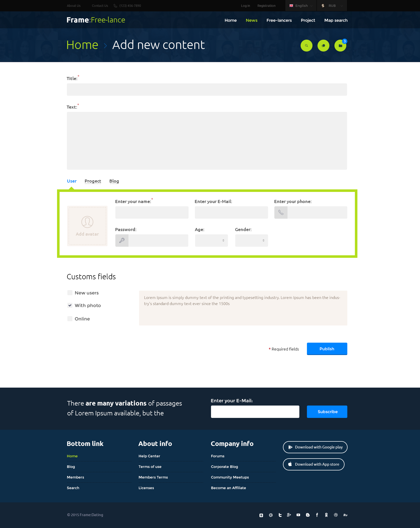The image size is (420, 528).
Task: Click the Subscribe button
Action: pyautogui.click(x=327, y=412)
